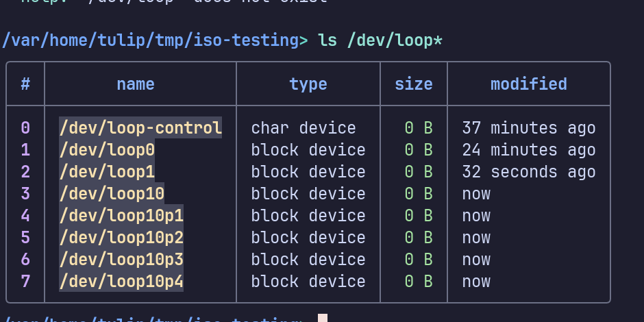Click the "modified" column header
Image resolution: width=644 pixels, height=322 pixels.
pyautogui.click(x=529, y=84)
